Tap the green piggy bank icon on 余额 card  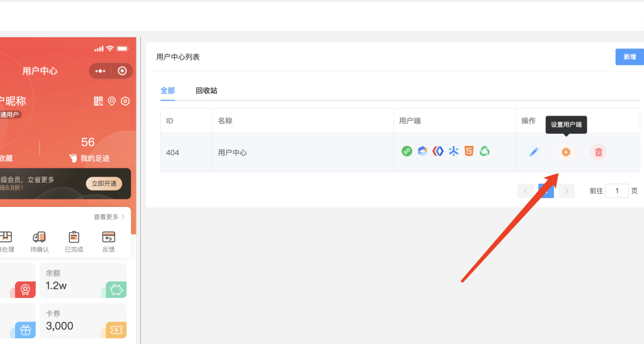(116, 290)
